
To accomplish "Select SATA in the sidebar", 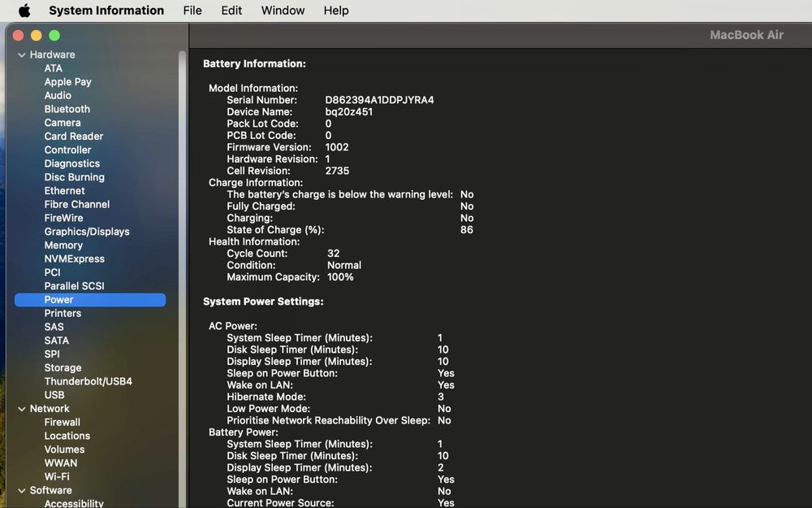I will (x=57, y=341).
